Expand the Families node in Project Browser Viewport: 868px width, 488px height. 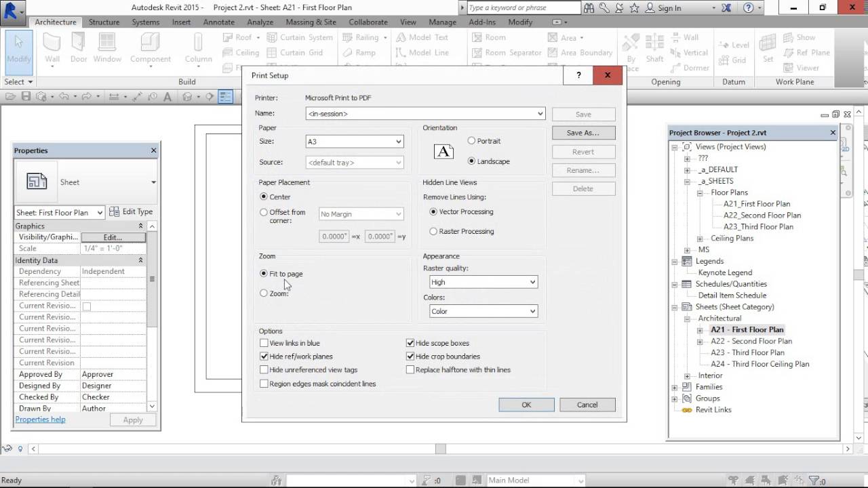click(675, 387)
